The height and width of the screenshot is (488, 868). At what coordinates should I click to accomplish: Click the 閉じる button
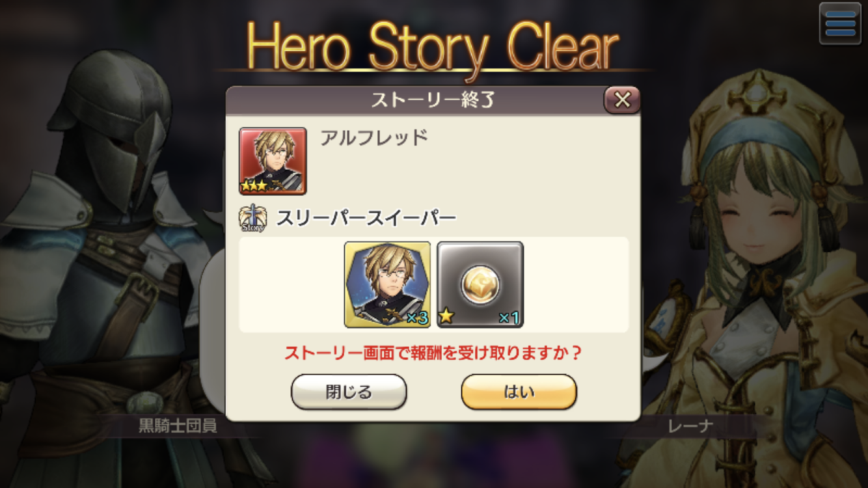tap(349, 392)
